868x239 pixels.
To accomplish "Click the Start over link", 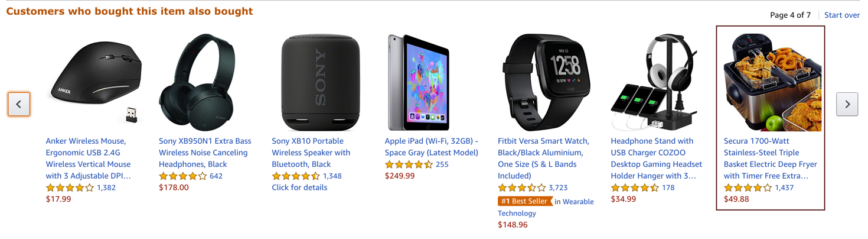I will click(x=841, y=15).
